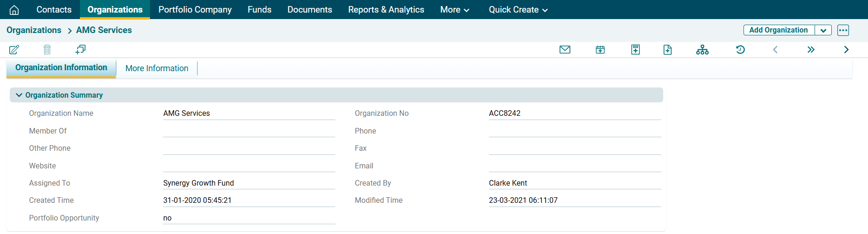Click the double chevron forward icon

[x=811, y=50]
